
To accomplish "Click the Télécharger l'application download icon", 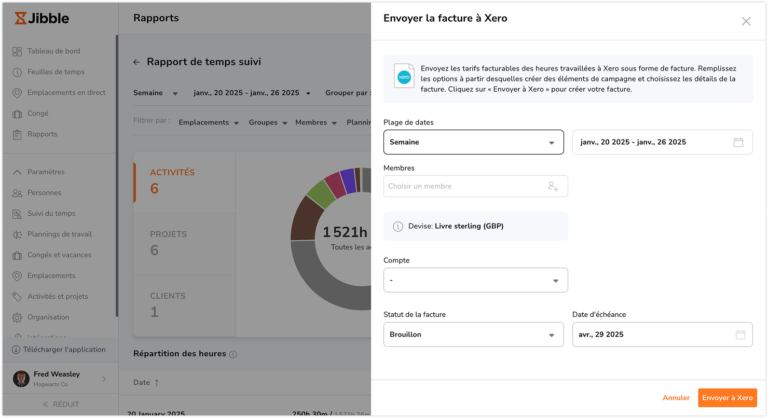I will (16, 350).
